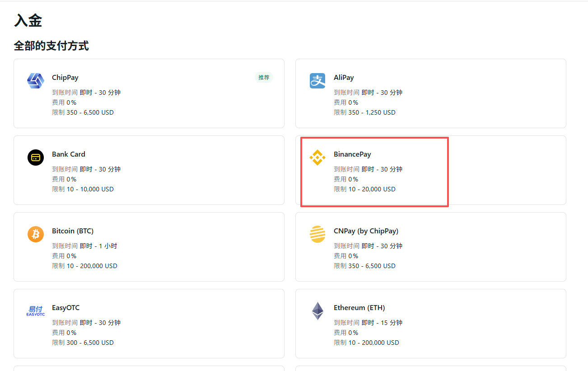The image size is (588, 371).
Task: Click the black Bank Card icon
Action: coord(36,158)
